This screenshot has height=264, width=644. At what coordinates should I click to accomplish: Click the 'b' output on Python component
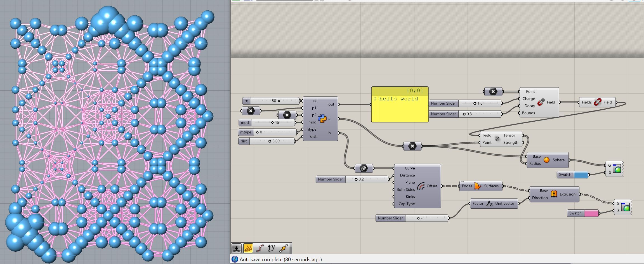pyautogui.click(x=329, y=133)
